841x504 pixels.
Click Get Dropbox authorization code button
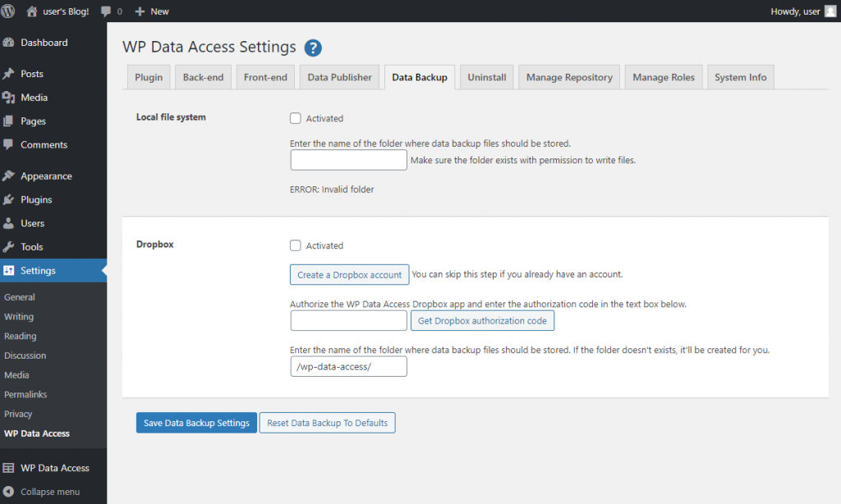(x=482, y=321)
